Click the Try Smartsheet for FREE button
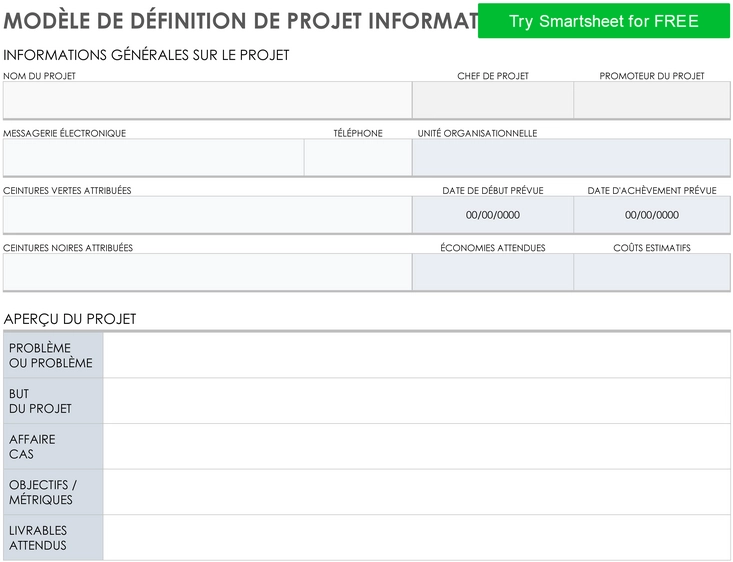This screenshot has width=733, height=562. click(x=604, y=21)
